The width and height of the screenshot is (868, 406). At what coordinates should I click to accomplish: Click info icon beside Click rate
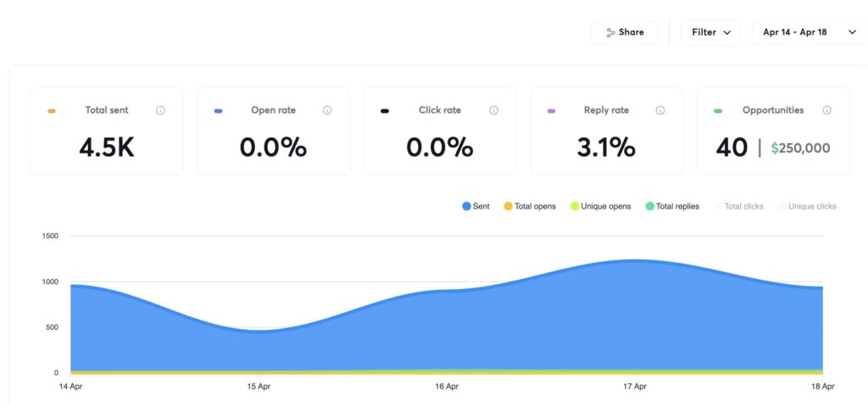[493, 110]
